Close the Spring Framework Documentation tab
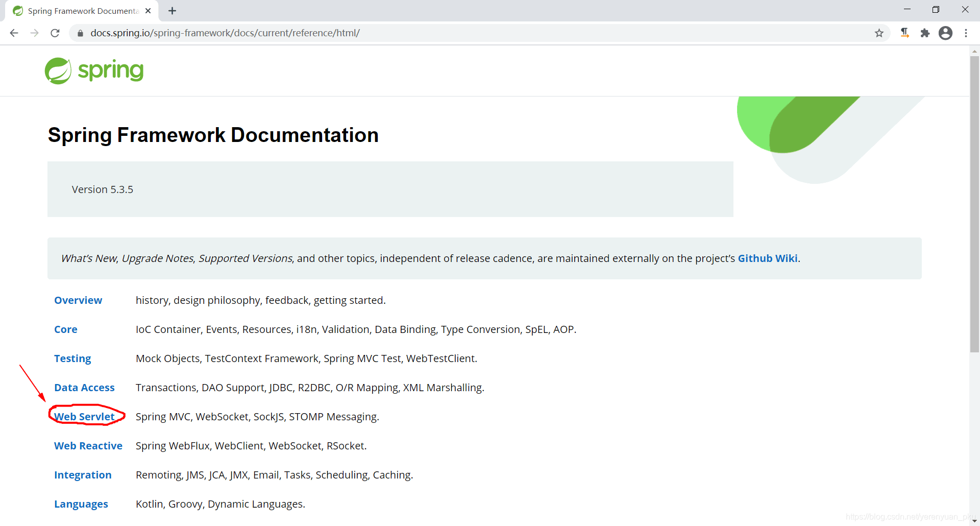980x526 pixels. [x=148, y=11]
